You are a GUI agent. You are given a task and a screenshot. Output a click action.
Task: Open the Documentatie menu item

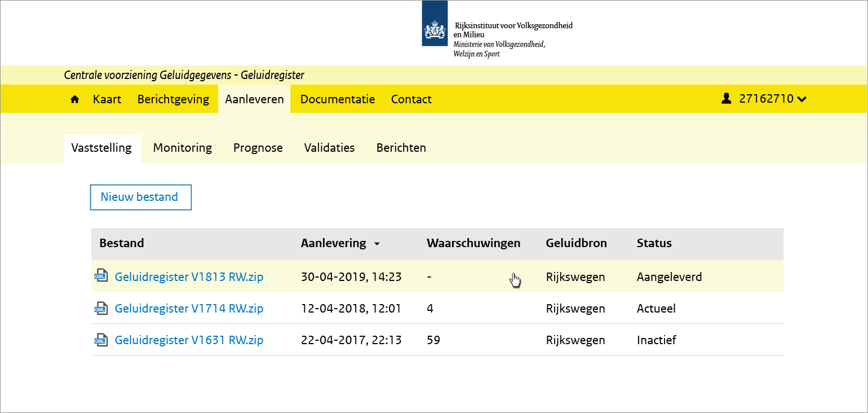tap(338, 99)
